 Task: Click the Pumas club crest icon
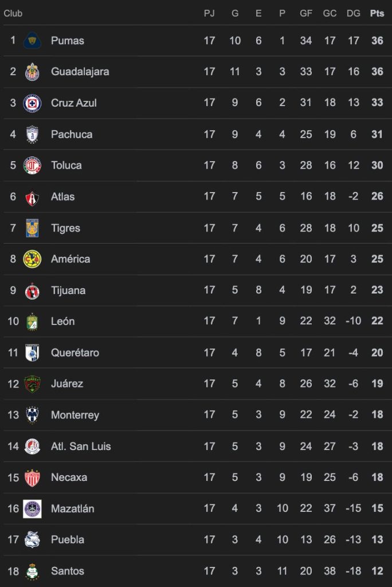[x=32, y=41]
